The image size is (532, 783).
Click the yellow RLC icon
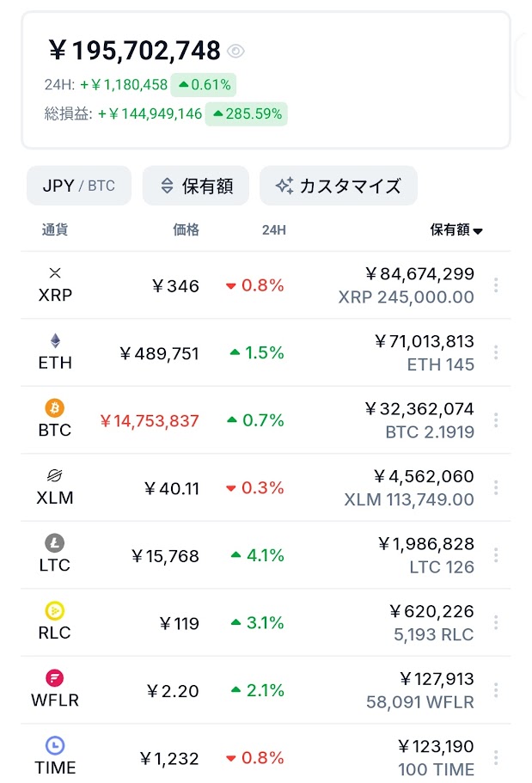(55, 611)
